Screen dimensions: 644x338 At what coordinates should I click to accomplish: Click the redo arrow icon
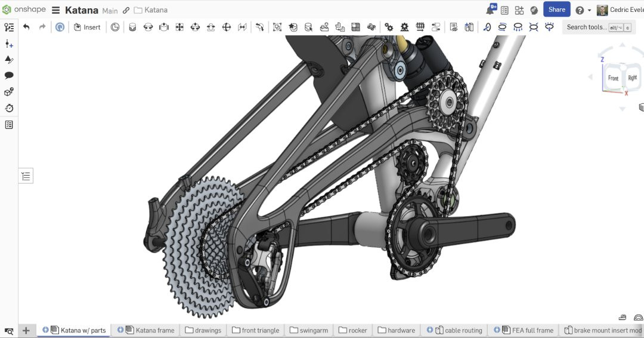click(42, 27)
